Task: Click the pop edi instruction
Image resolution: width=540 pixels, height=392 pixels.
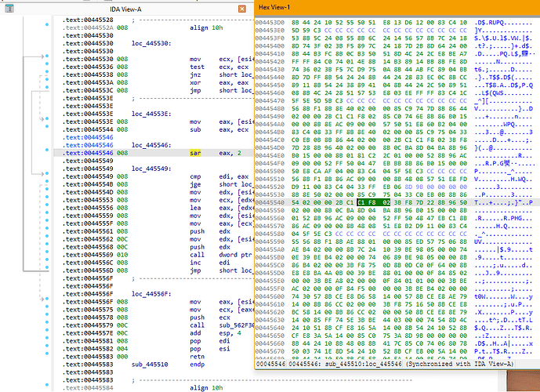Action: coord(210,341)
